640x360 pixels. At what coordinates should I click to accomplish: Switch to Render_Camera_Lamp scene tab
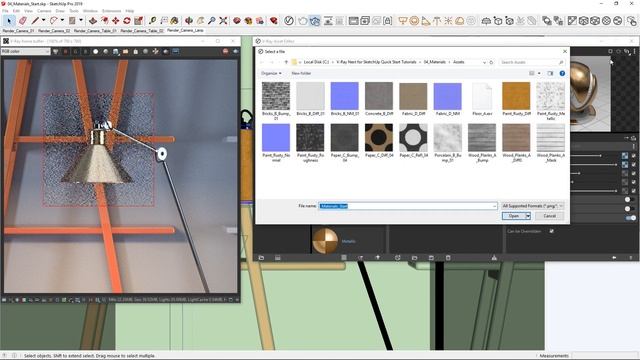(185, 31)
